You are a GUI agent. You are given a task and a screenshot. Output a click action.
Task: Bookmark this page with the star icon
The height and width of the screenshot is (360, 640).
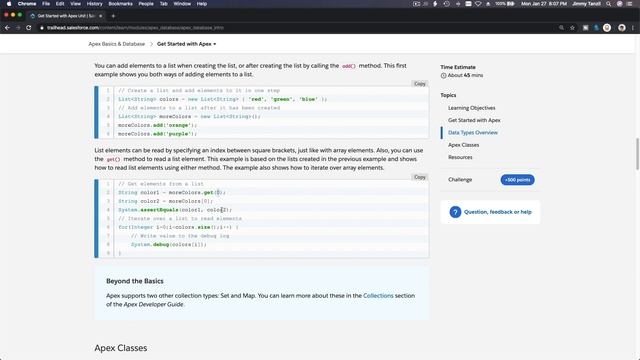(x=572, y=28)
